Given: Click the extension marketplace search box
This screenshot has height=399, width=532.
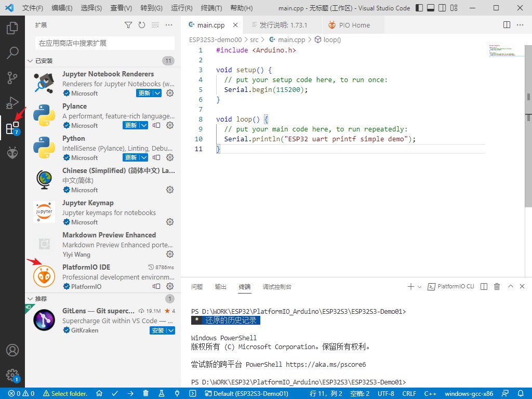Looking at the screenshot, I should 105,44.
